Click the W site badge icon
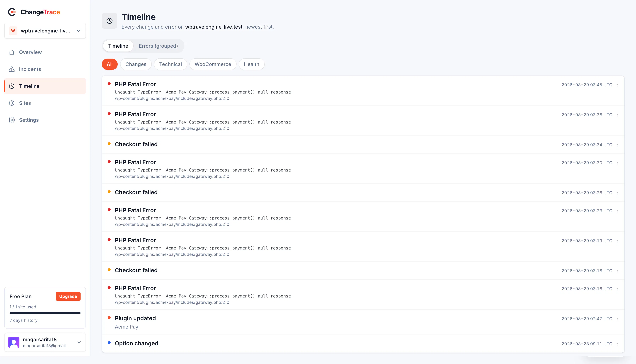636x364 pixels. tap(13, 31)
